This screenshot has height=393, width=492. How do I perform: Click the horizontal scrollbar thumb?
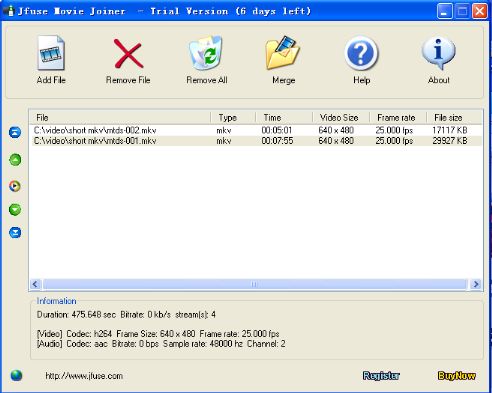255,284
